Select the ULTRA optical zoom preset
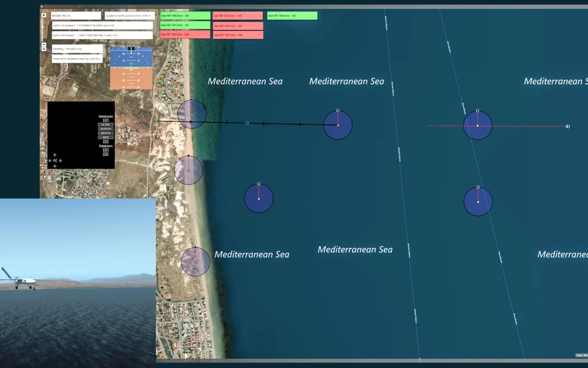The width and height of the screenshot is (588, 368). (x=106, y=124)
